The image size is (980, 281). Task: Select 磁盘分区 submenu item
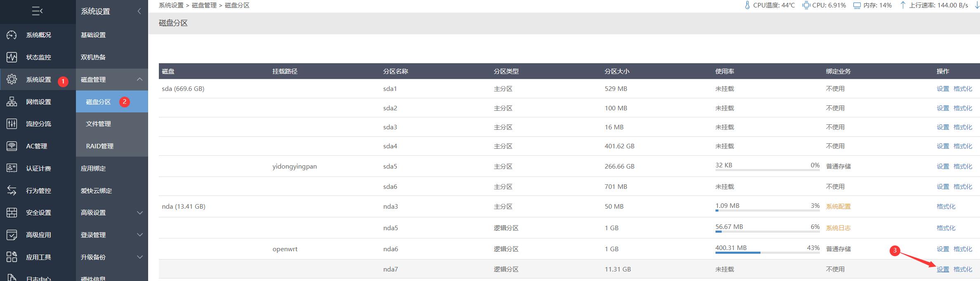pos(112,102)
